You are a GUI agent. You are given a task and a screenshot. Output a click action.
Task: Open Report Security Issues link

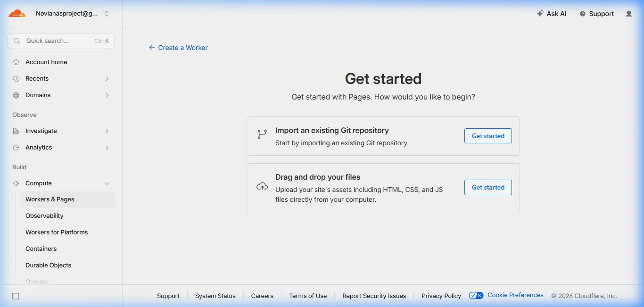[374, 296]
